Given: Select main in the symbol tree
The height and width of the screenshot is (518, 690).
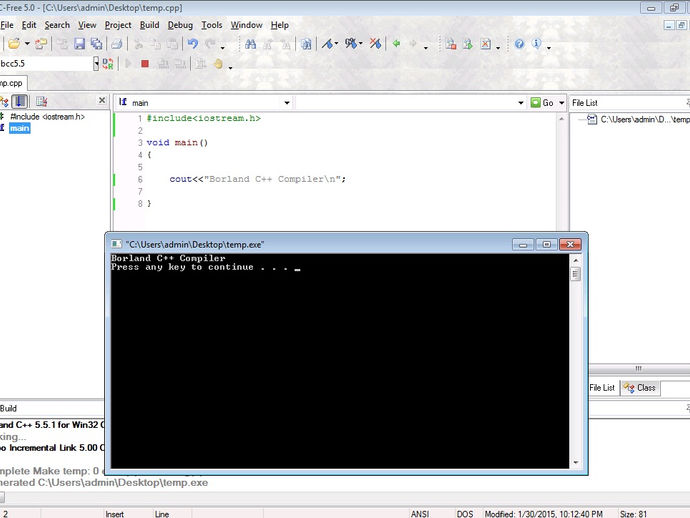Looking at the screenshot, I should [x=19, y=128].
